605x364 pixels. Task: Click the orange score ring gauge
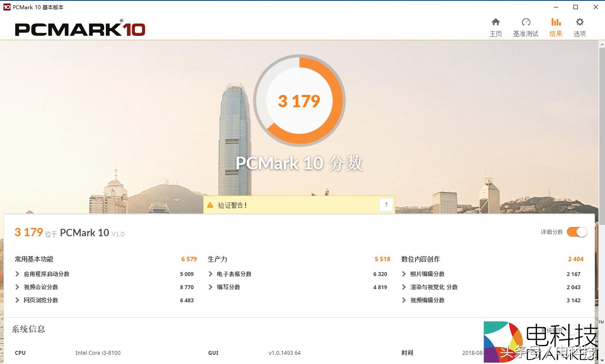pos(299,101)
